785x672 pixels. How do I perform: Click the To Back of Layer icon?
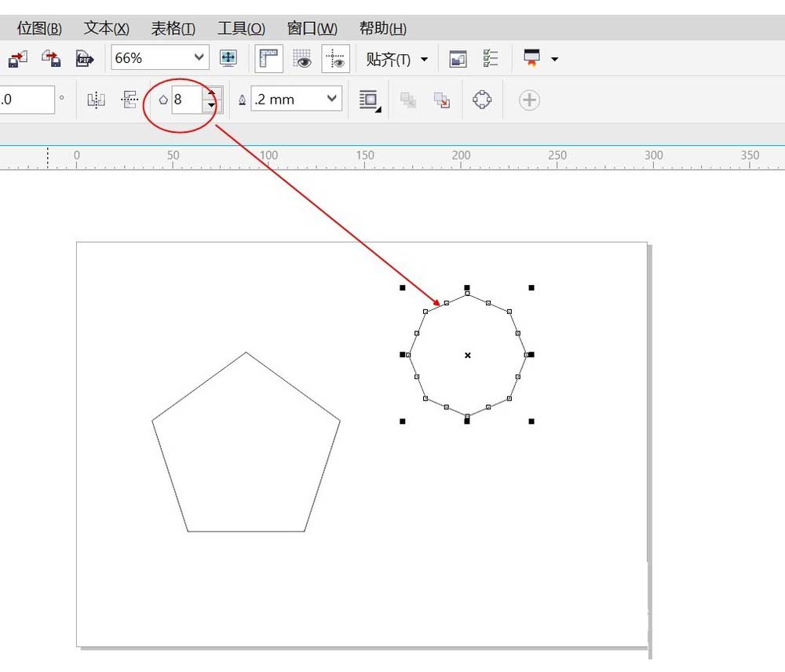coord(441,100)
